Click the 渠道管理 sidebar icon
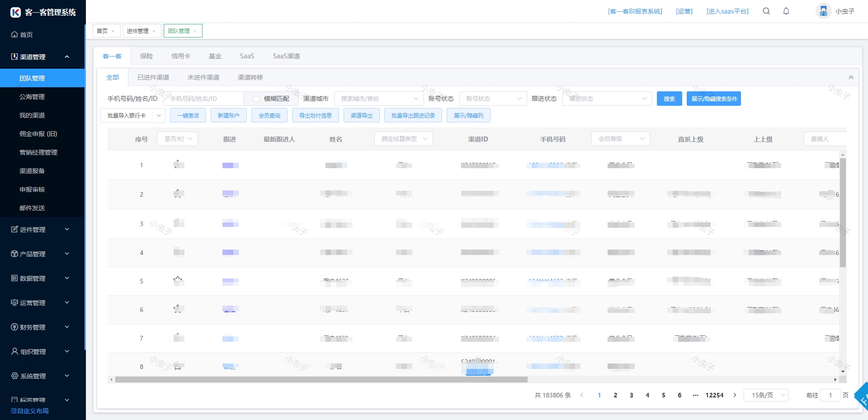Viewport: 868px width, 420px height. click(x=14, y=57)
